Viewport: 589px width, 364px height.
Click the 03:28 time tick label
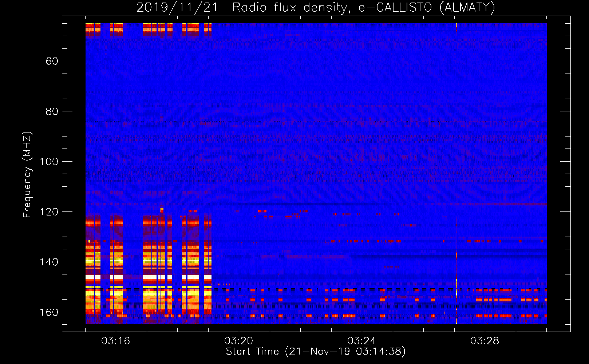pos(485,341)
